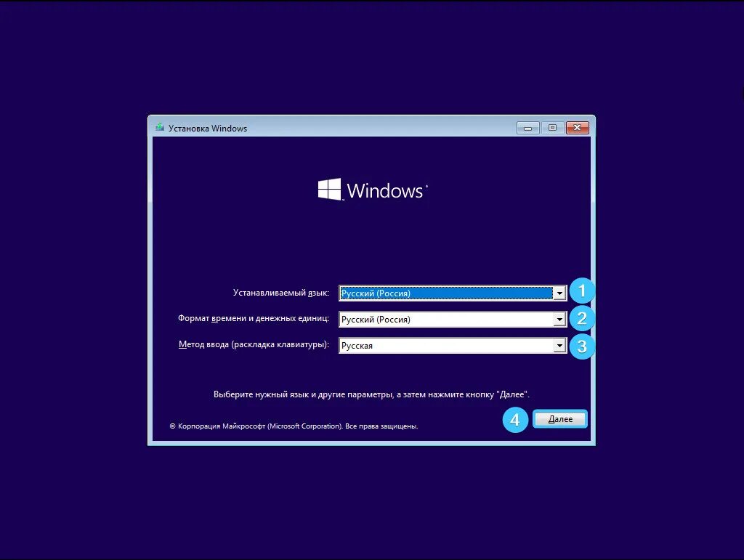
Task: Open the Метод ввода keyboard layout dropdown arrow
Action: tap(559, 345)
